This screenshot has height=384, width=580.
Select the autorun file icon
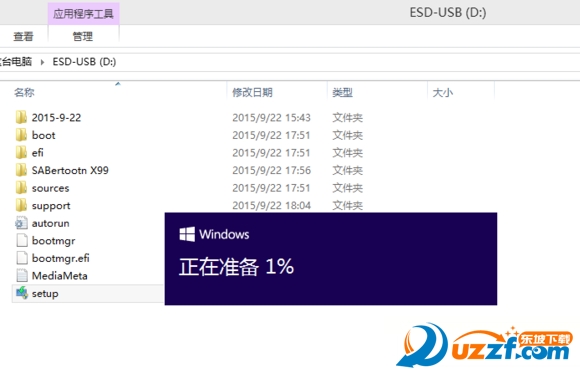point(21,223)
